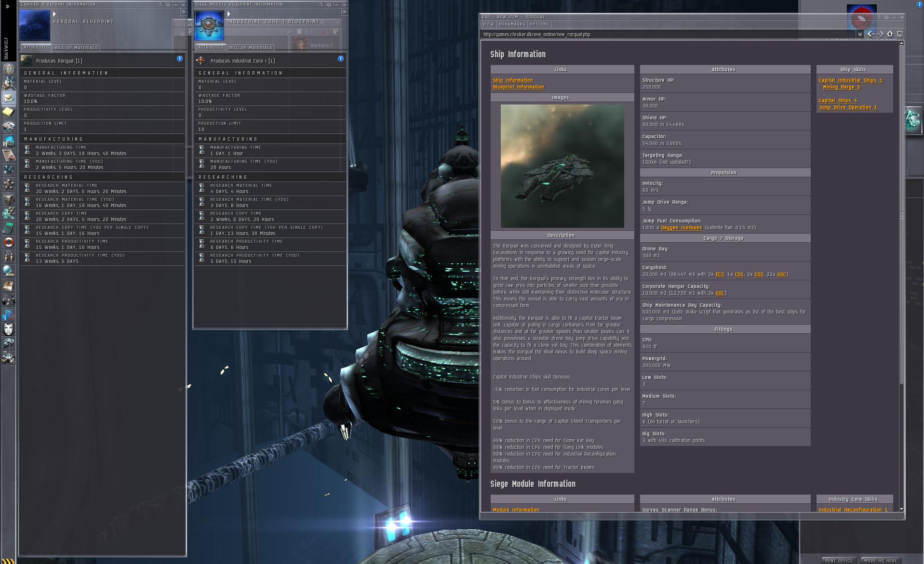Open the yellow Notepad icon in sidebar
This screenshot has width=924, height=564.
(8, 112)
